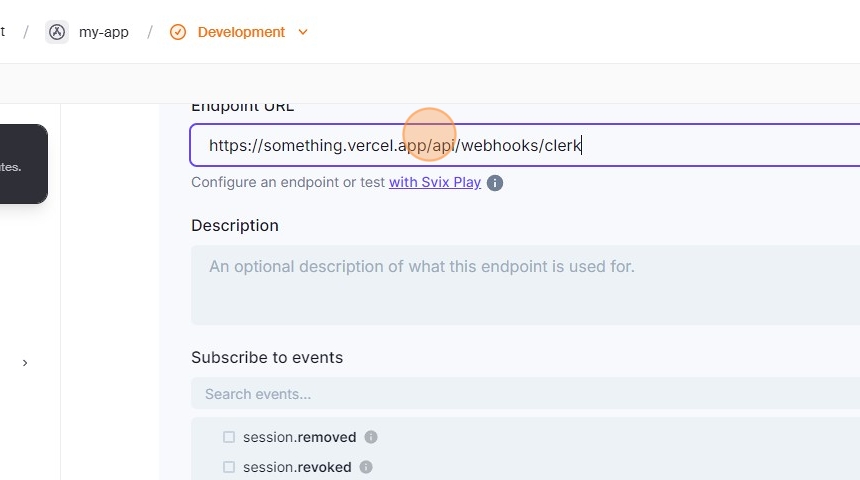
Task: Click the info icon beside Svix Play
Action: point(495,183)
